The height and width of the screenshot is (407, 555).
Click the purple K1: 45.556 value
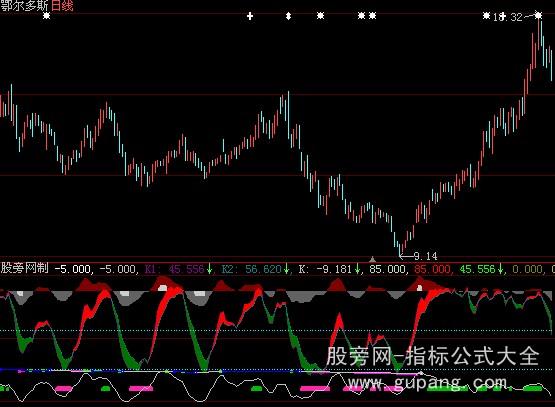(175, 269)
